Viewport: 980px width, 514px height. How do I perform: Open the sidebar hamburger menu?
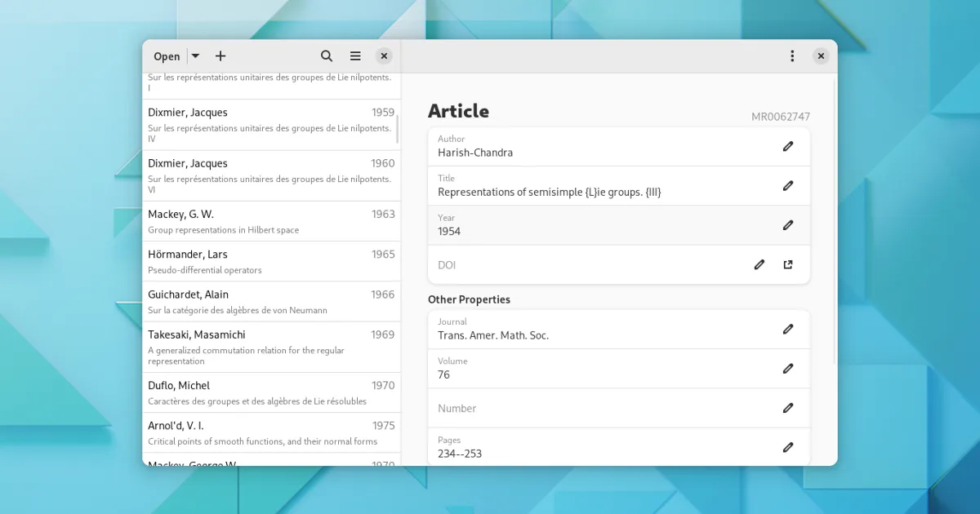[x=355, y=56]
